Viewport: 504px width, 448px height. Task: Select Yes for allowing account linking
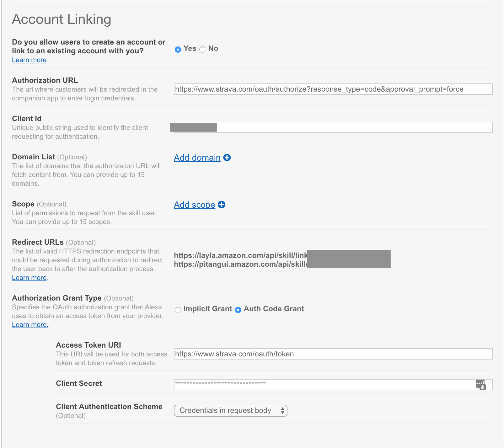[x=178, y=49]
